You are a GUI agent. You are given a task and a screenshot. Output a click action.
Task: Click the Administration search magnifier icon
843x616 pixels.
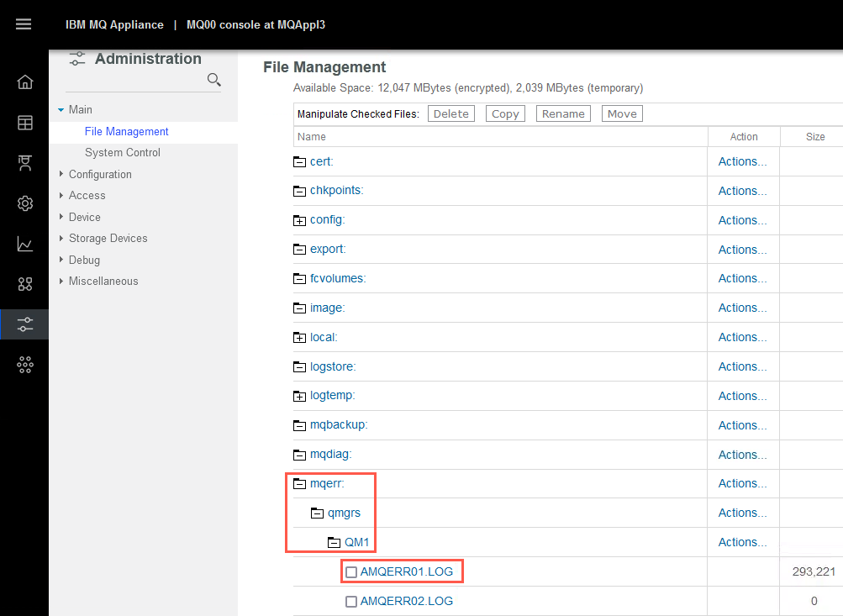pos(214,80)
